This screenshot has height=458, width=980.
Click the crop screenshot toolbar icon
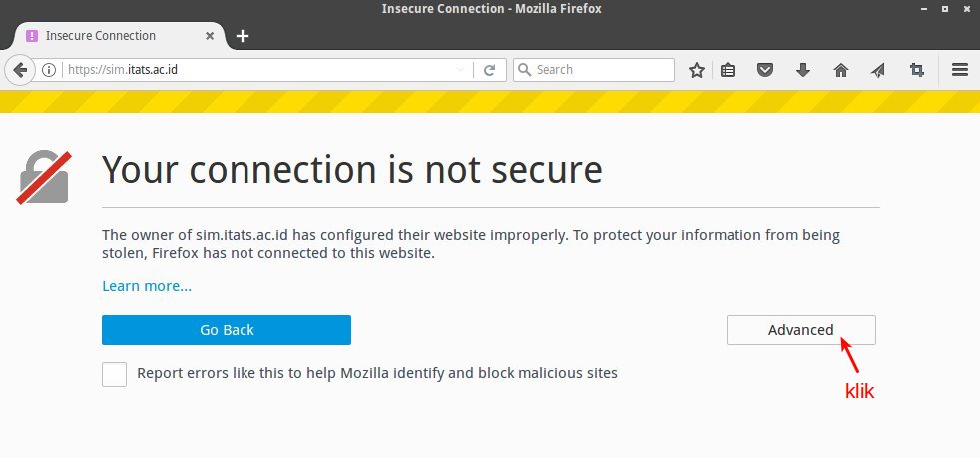click(917, 70)
